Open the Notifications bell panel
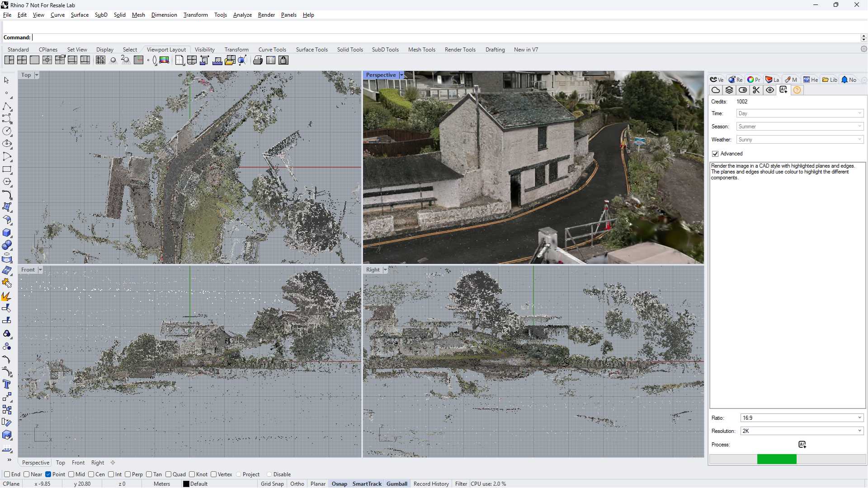The image size is (868, 488). 849,80
